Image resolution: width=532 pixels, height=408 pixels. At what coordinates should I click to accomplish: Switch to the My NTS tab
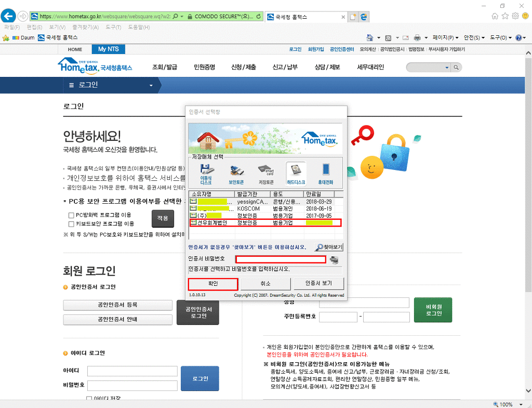coord(109,49)
